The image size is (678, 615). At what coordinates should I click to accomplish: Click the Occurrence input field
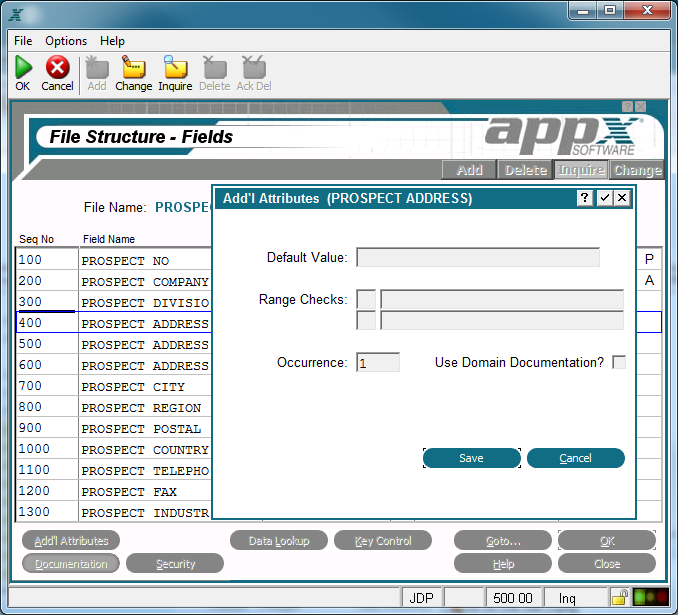[x=378, y=362]
